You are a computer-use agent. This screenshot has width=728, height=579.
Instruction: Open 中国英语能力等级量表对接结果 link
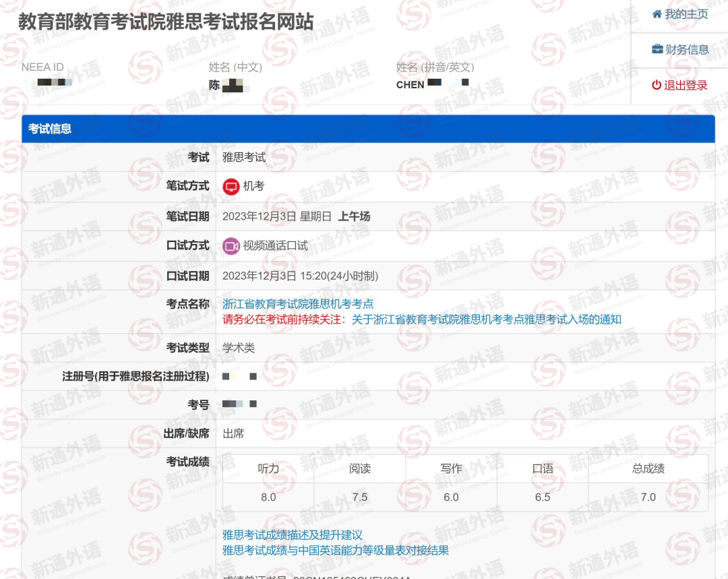point(336,551)
